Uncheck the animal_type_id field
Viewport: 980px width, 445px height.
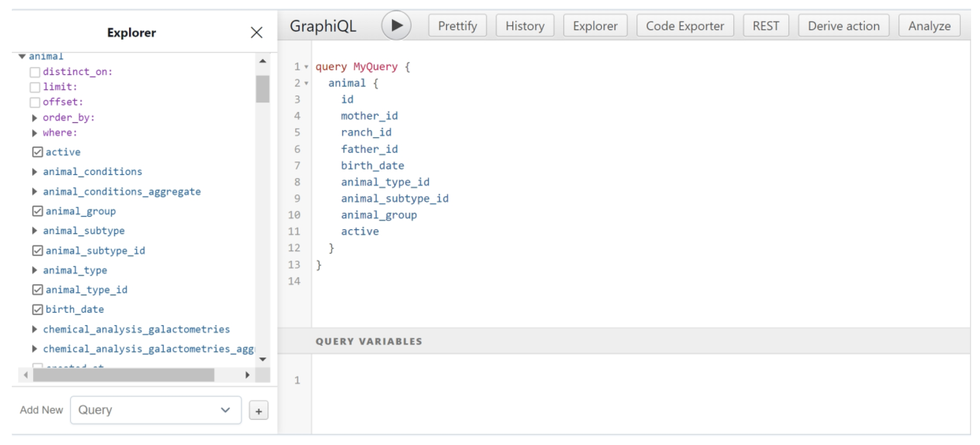[x=37, y=290]
